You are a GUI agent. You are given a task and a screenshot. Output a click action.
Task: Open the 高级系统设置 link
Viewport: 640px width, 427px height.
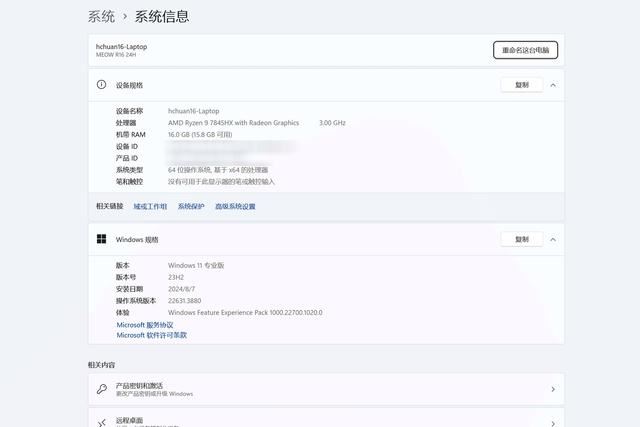235,206
